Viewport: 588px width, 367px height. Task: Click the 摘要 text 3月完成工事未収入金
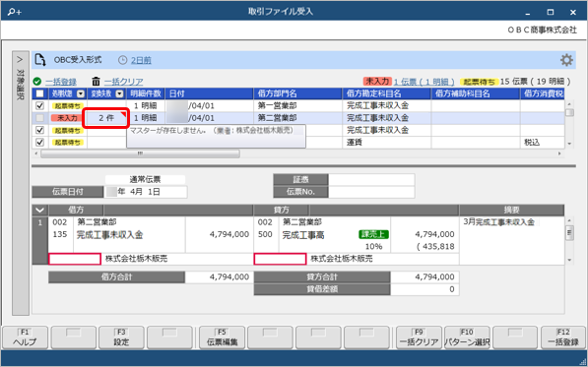click(498, 222)
